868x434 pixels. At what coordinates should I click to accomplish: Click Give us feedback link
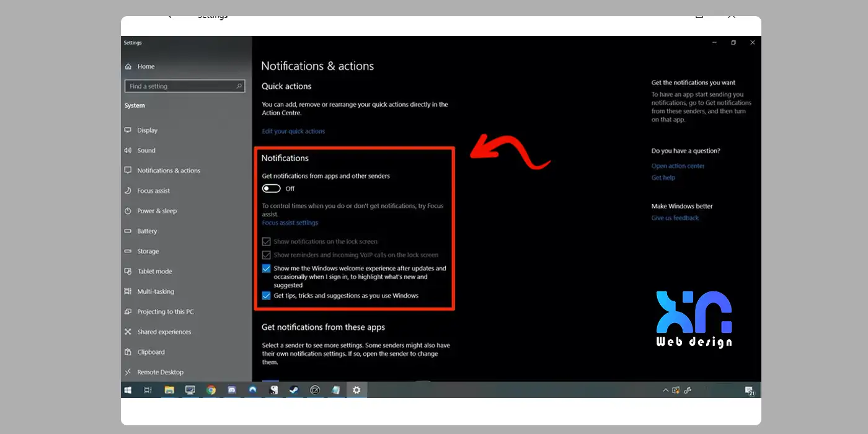coord(675,218)
